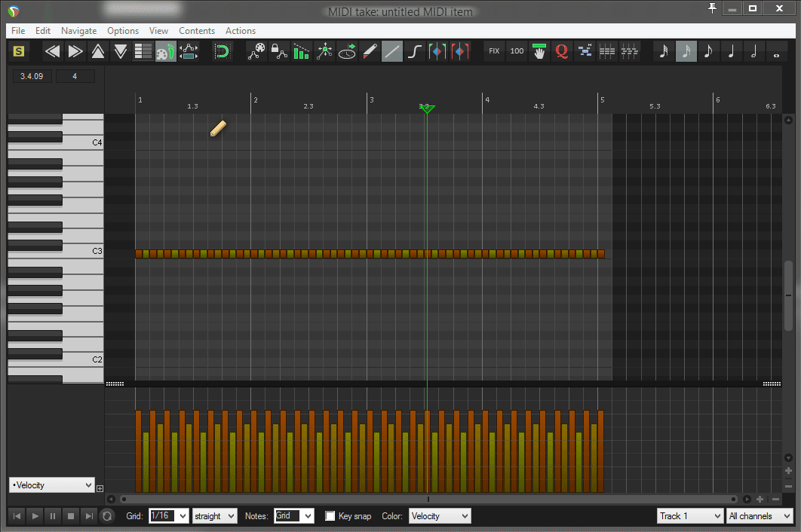Click the green magnet snap icon
The image size is (801, 532).
(x=222, y=51)
